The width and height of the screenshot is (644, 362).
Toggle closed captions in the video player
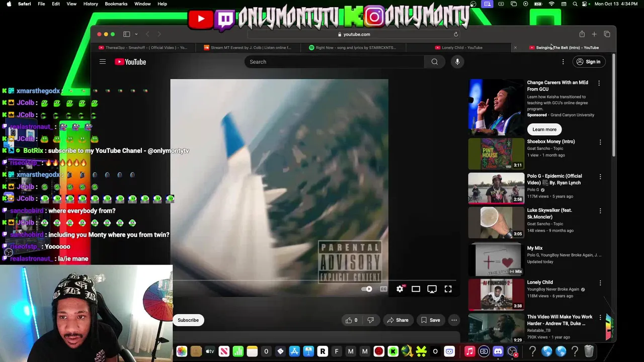[383, 289]
